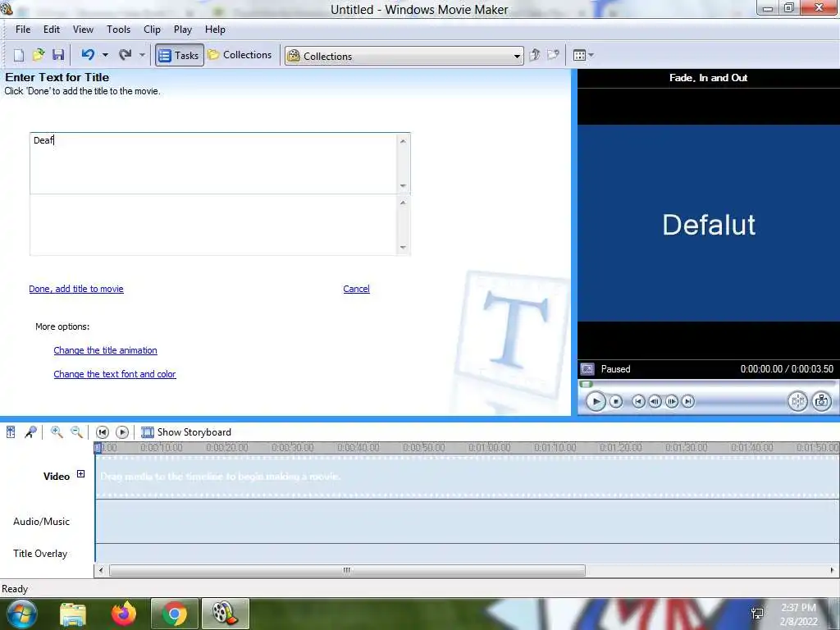Click the Forward button in preview controls

pyautogui.click(x=688, y=401)
